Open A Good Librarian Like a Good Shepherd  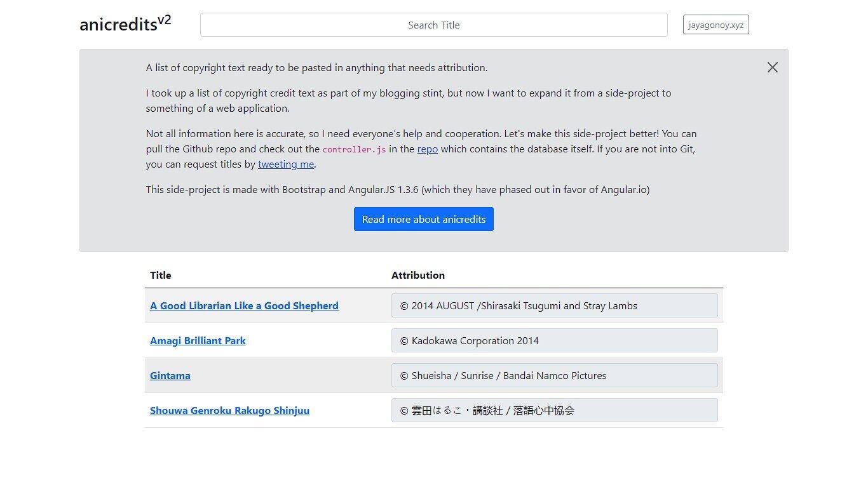click(x=244, y=305)
